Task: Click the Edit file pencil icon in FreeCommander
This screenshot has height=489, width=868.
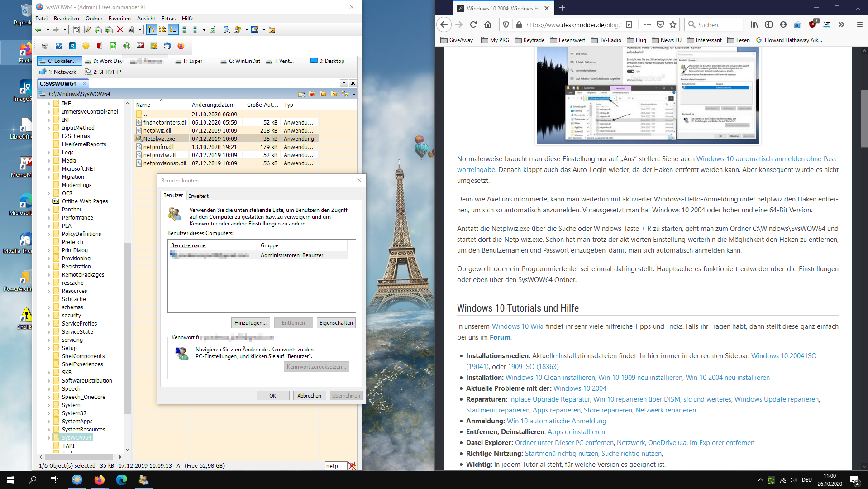Action: point(87,30)
